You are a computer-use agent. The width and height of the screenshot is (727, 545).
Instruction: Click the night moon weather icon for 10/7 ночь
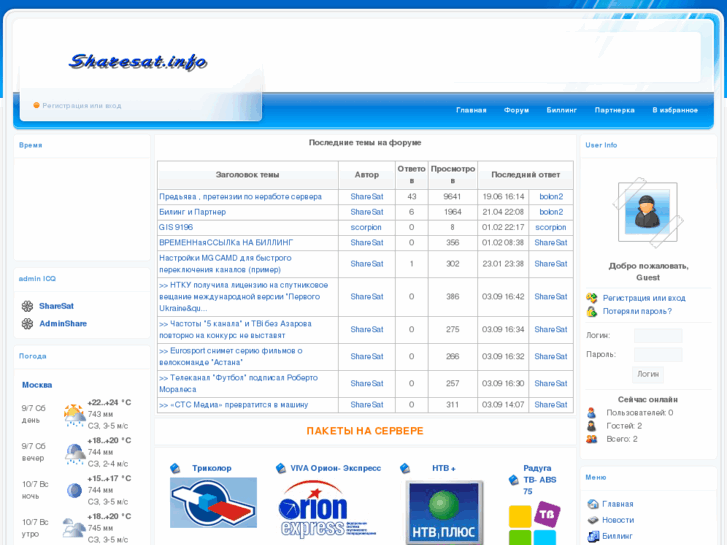(74, 490)
